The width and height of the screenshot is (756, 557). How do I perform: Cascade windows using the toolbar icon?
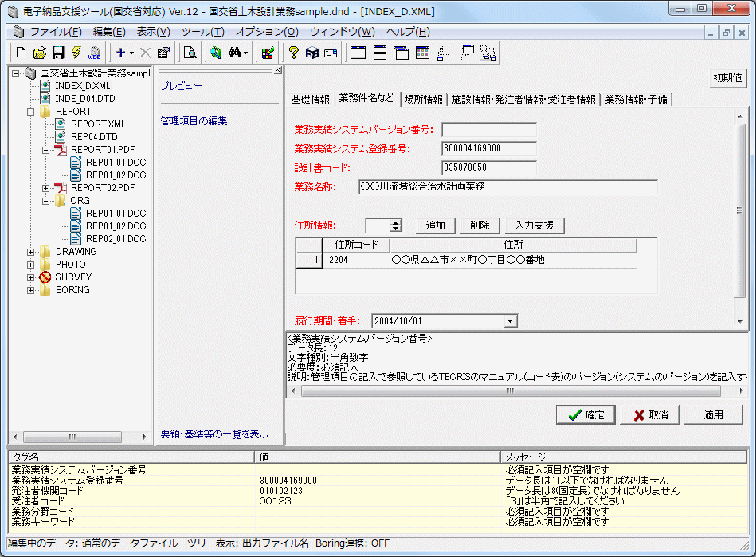401,53
